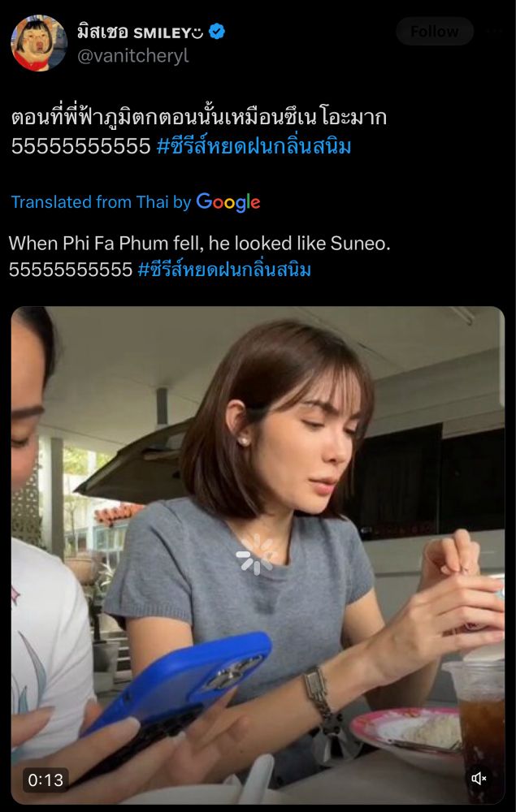
Task: Click the word 'Suneo' in translation
Action: (x=360, y=244)
